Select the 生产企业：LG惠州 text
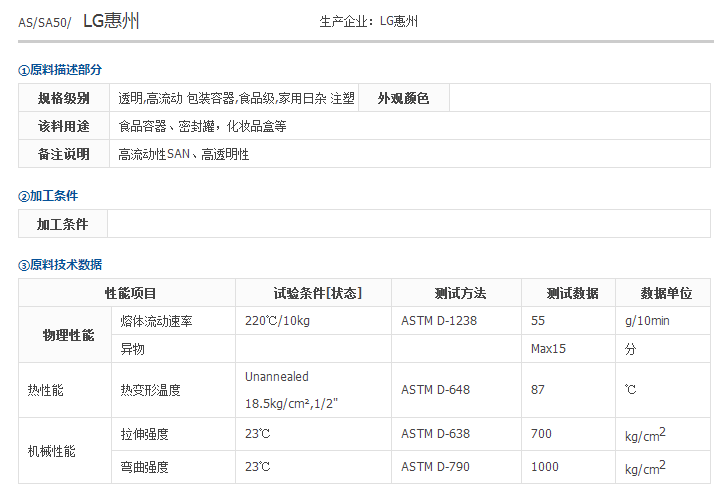Screen dimensions: 721x503 (x=368, y=21)
